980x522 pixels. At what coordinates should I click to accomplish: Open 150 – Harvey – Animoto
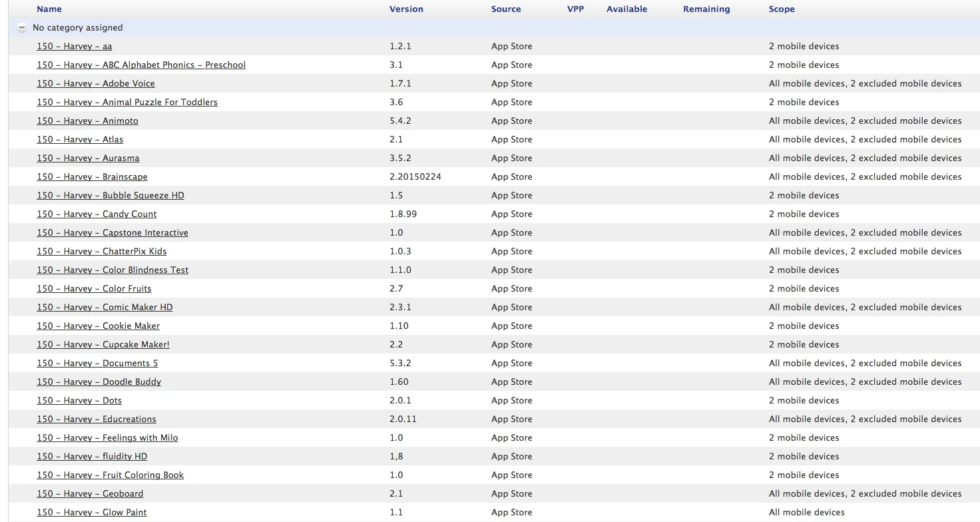(87, 121)
